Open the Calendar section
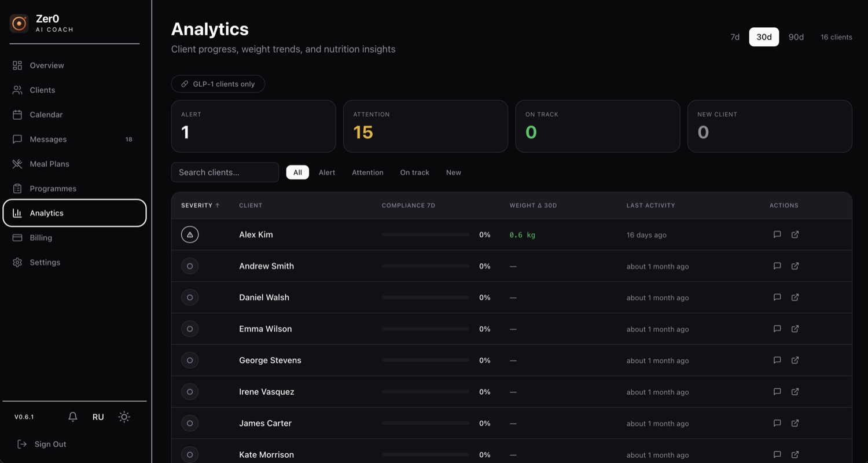The image size is (868, 463). pyautogui.click(x=75, y=115)
